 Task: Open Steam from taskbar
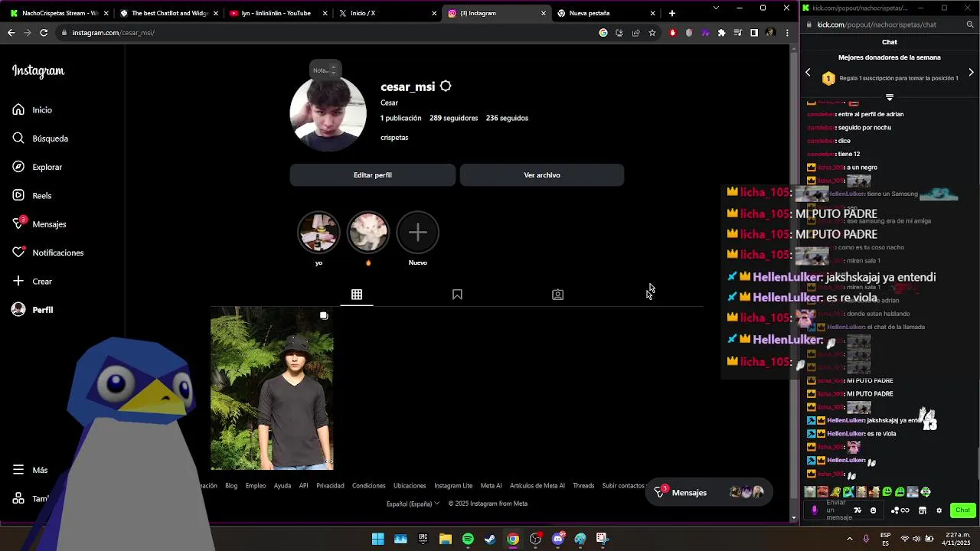pos(490,539)
